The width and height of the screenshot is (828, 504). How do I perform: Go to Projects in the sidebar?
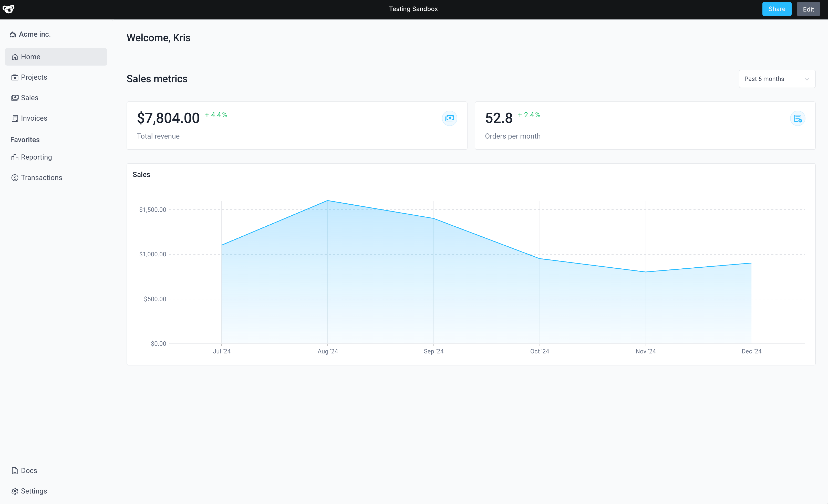[x=34, y=77]
